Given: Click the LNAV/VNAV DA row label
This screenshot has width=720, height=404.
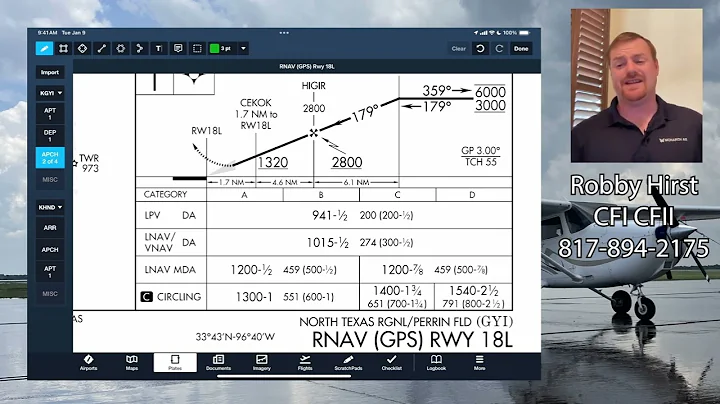Looking at the screenshot, I should [x=170, y=242].
